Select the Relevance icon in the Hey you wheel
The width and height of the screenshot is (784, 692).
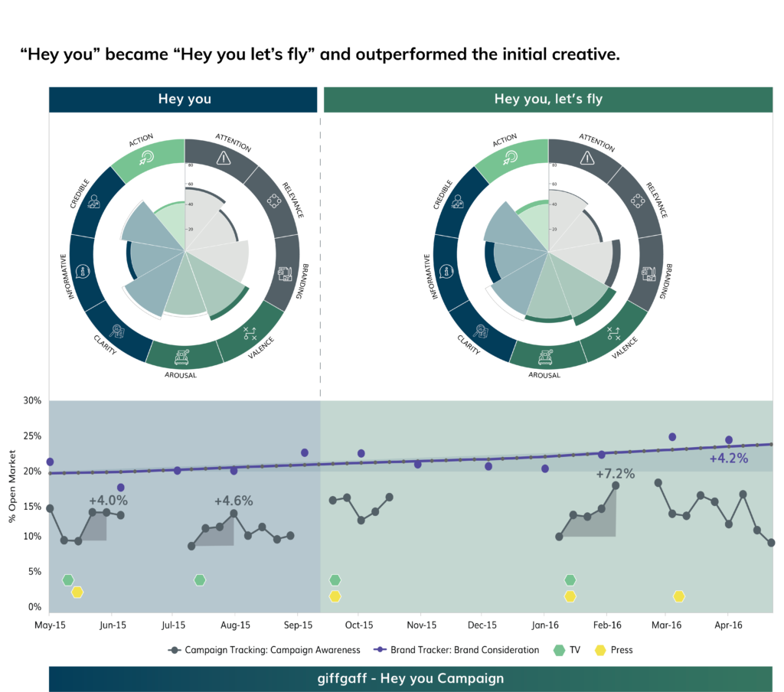point(274,201)
